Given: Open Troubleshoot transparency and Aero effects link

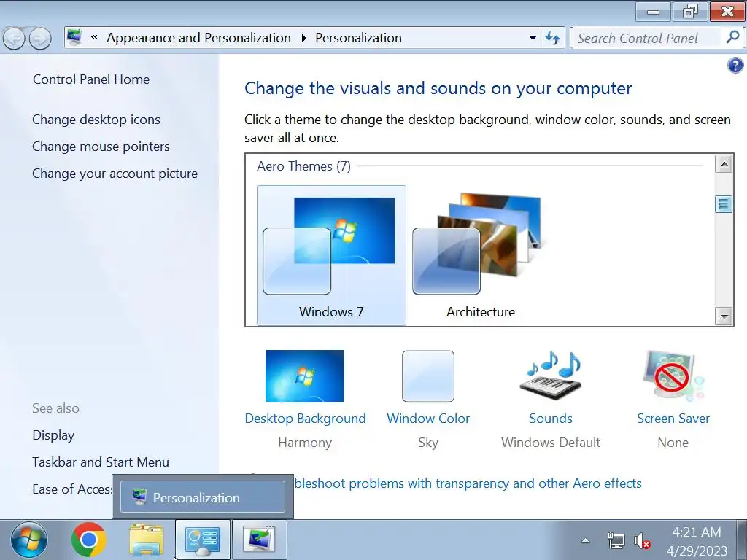Looking at the screenshot, I should pyautogui.click(x=468, y=483).
